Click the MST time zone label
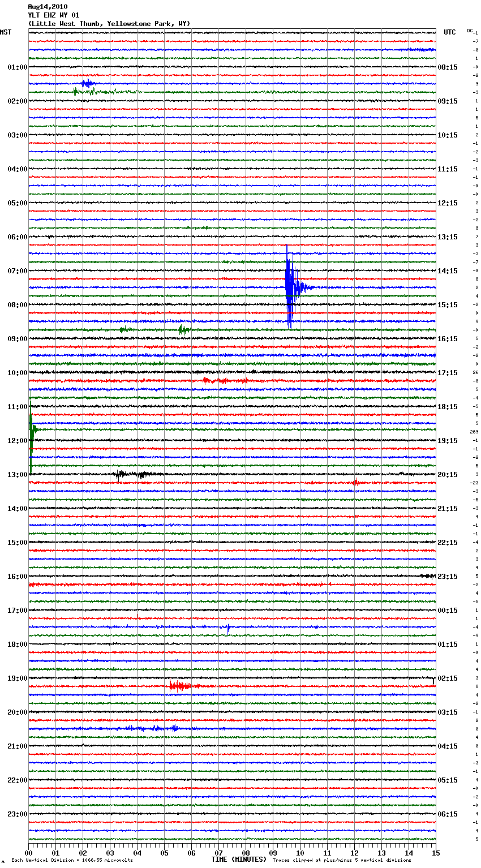 pos(6,32)
